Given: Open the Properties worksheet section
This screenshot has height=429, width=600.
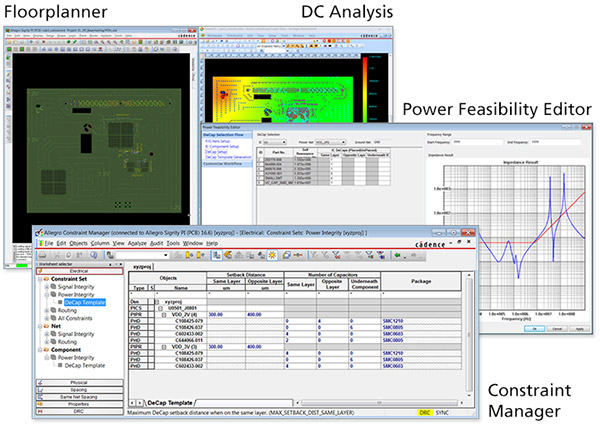Looking at the screenshot, I should pyautogui.click(x=80, y=404).
